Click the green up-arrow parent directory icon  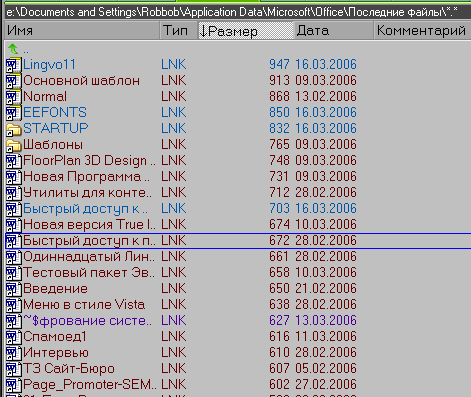13,49
